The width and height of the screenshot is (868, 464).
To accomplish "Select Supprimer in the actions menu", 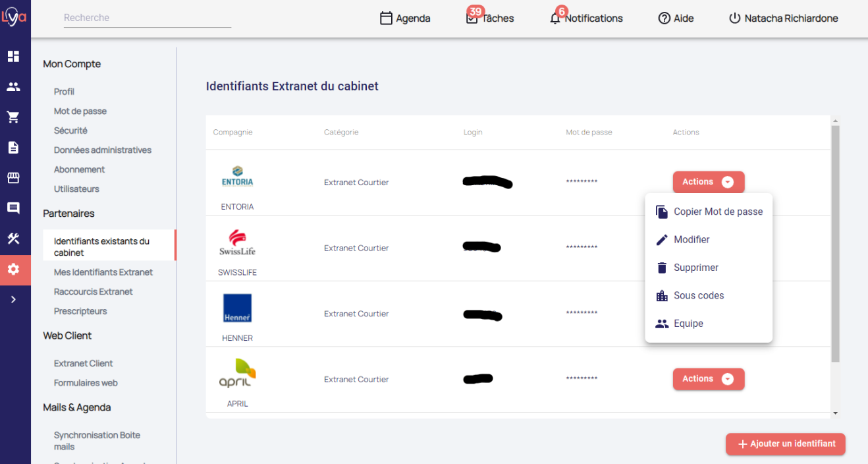I will click(x=695, y=268).
